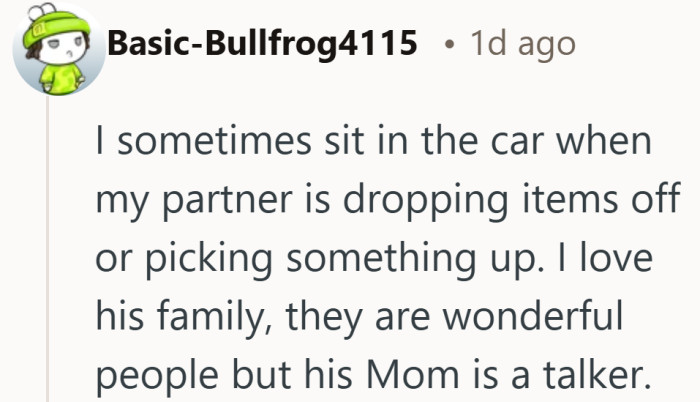Click the word "sometimes" in the comment
Viewport: 700px width, 402px height.
click(x=214, y=141)
